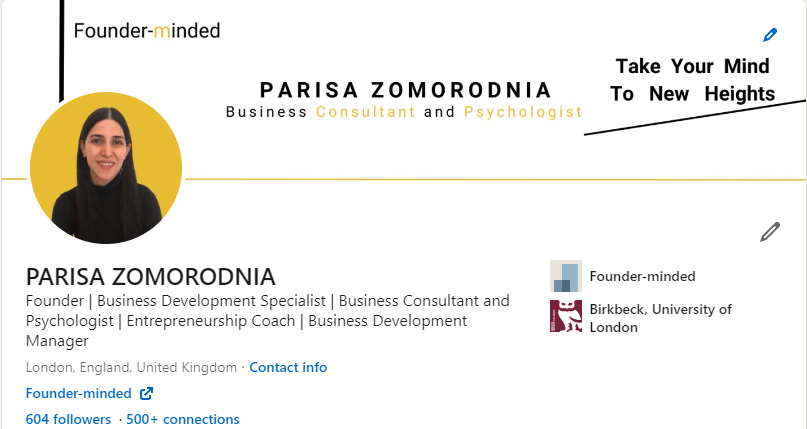Image resolution: width=807 pixels, height=429 pixels.
Task: Open the 500+ connections link
Action: pyautogui.click(x=184, y=419)
